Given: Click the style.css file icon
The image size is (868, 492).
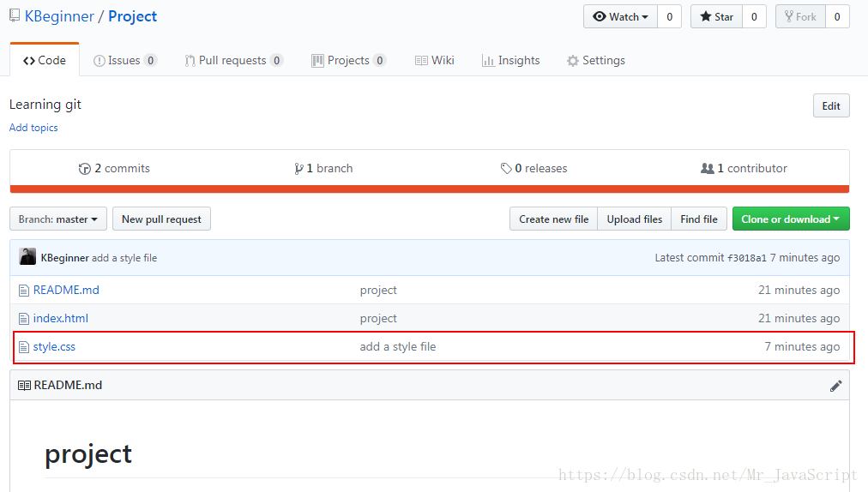Looking at the screenshot, I should pyautogui.click(x=23, y=347).
